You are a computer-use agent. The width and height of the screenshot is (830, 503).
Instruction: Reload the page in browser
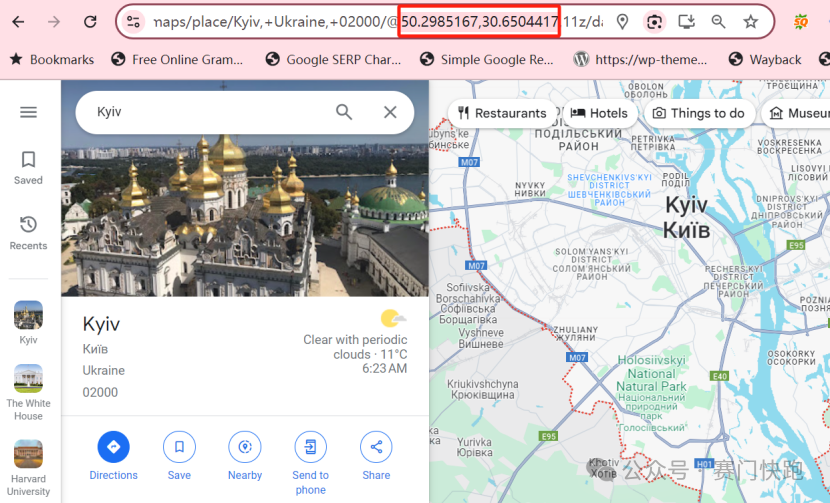[x=90, y=21]
